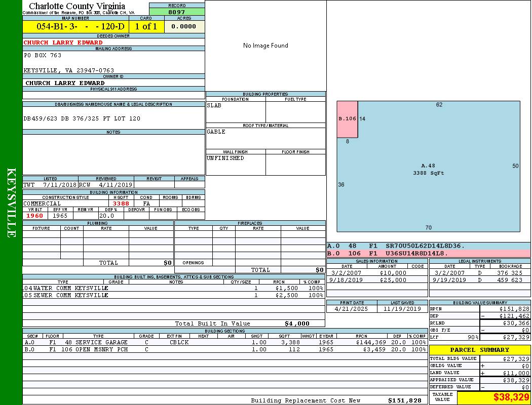Select the red 3388 HSQFT value
The height and width of the screenshot is (405, 532).
121,204
